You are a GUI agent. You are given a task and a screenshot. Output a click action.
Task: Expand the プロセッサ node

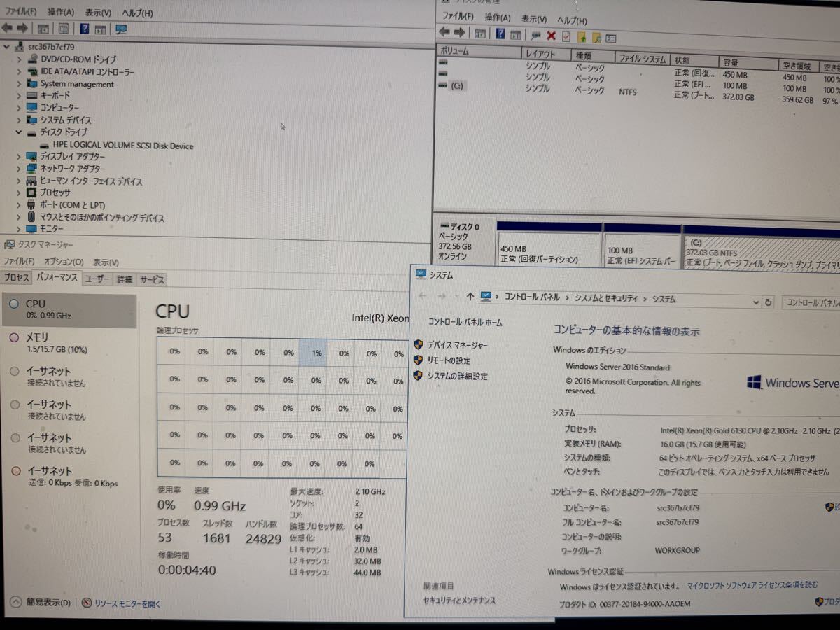(19, 192)
